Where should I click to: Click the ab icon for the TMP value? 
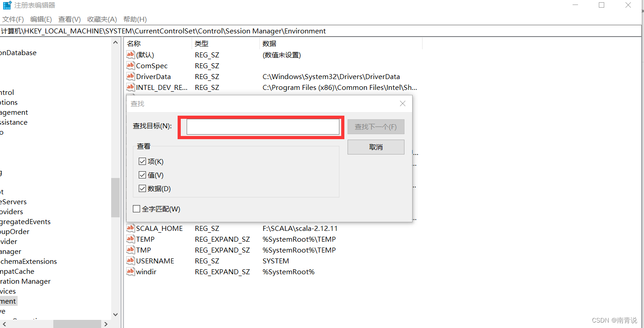click(x=131, y=250)
